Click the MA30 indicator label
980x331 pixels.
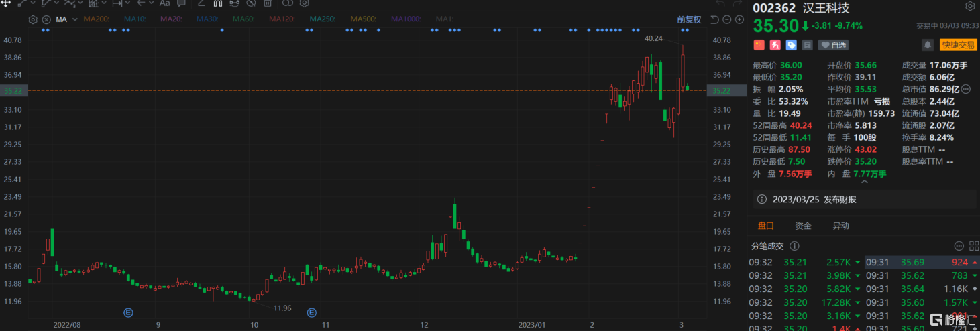click(207, 19)
